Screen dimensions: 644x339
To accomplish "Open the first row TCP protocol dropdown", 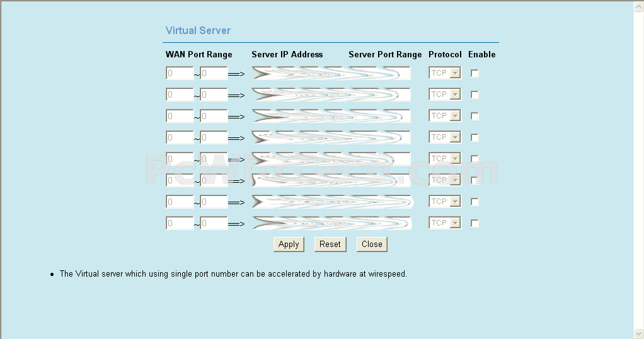I will click(x=445, y=73).
